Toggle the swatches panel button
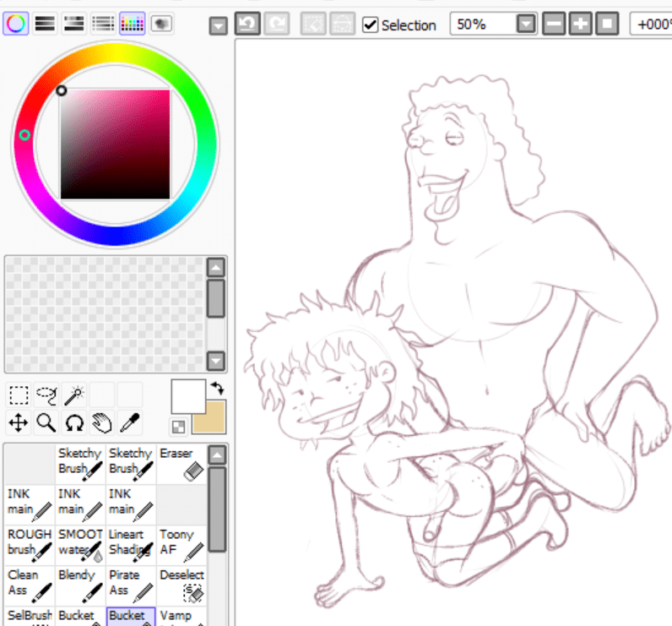The height and width of the screenshot is (626, 672). tap(132, 24)
